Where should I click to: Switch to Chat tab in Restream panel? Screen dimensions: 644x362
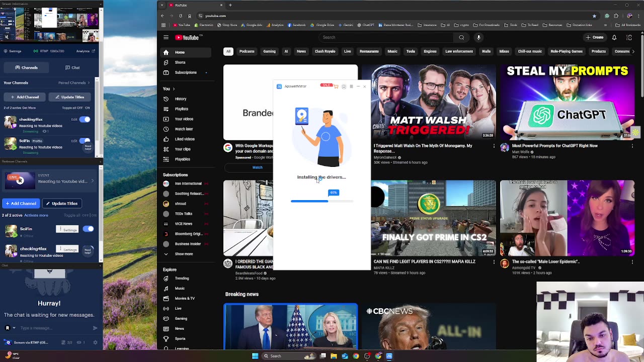click(x=72, y=67)
